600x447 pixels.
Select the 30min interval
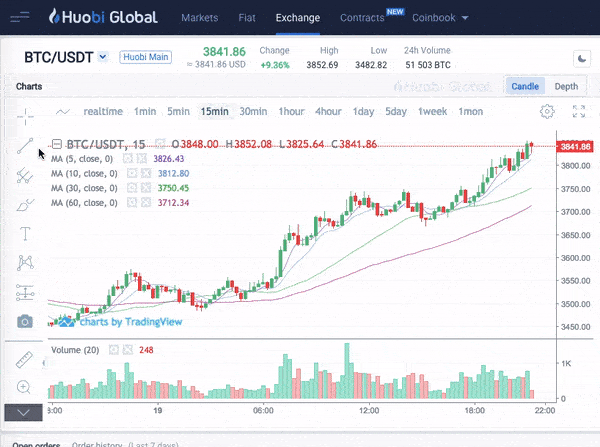(253, 111)
